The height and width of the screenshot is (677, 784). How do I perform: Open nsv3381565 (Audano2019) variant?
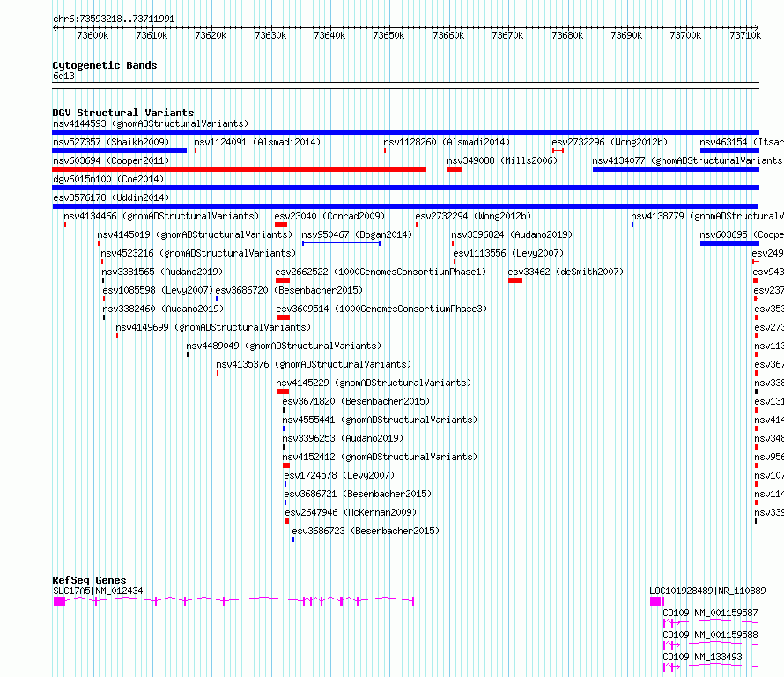pos(162,272)
